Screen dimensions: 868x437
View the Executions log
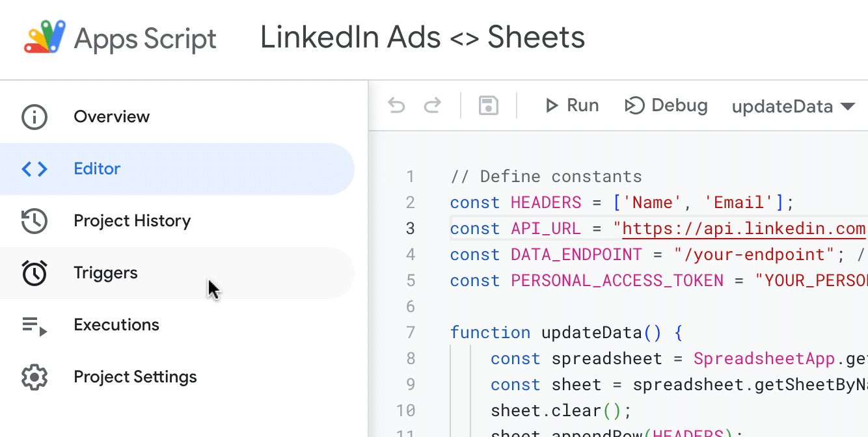[x=177, y=325]
